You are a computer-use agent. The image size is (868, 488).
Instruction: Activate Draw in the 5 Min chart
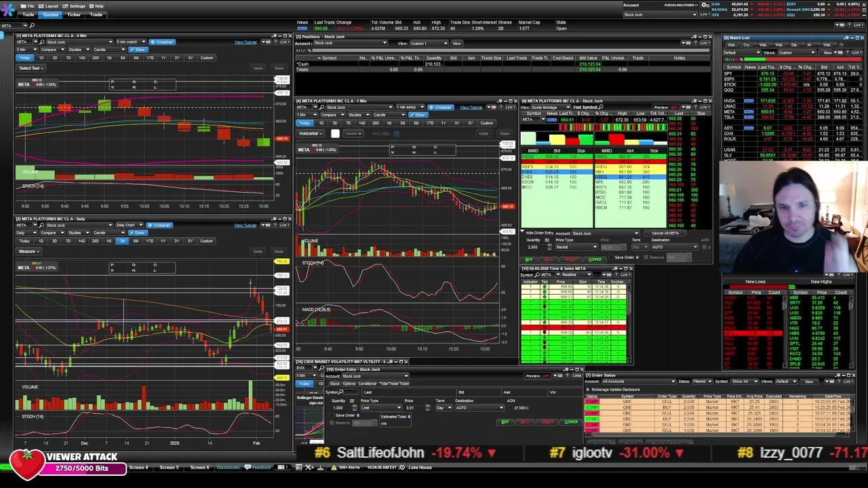[x=138, y=49]
